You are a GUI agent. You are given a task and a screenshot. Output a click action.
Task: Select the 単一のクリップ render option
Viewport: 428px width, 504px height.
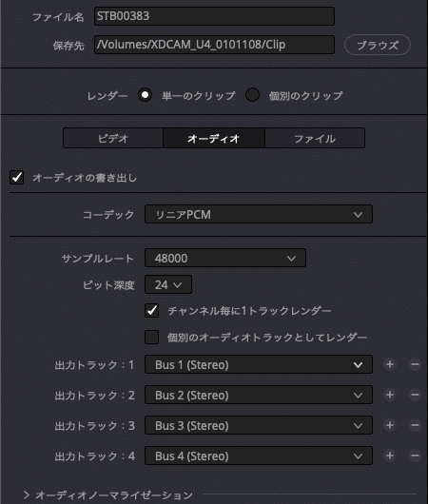pyautogui.click(x=145, y=95)
